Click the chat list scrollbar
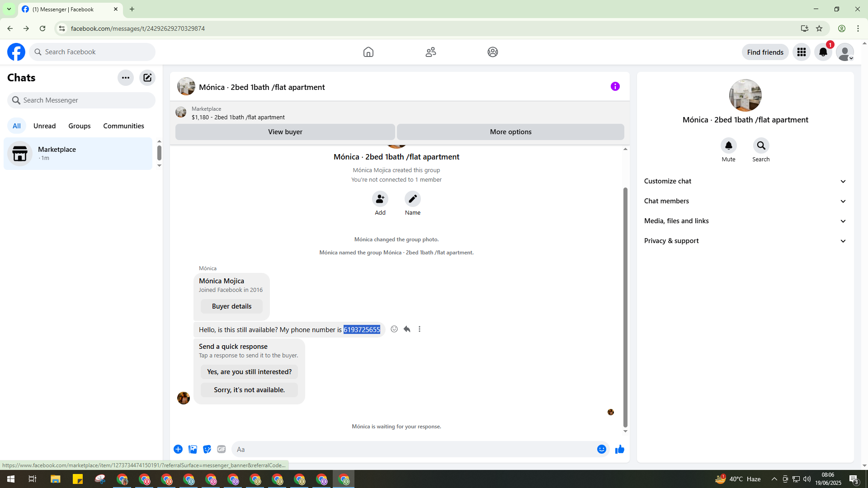 (159, 153)
